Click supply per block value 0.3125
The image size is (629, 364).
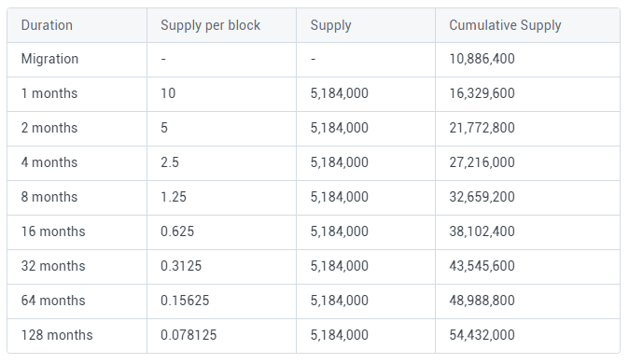[x=181, y=266]
